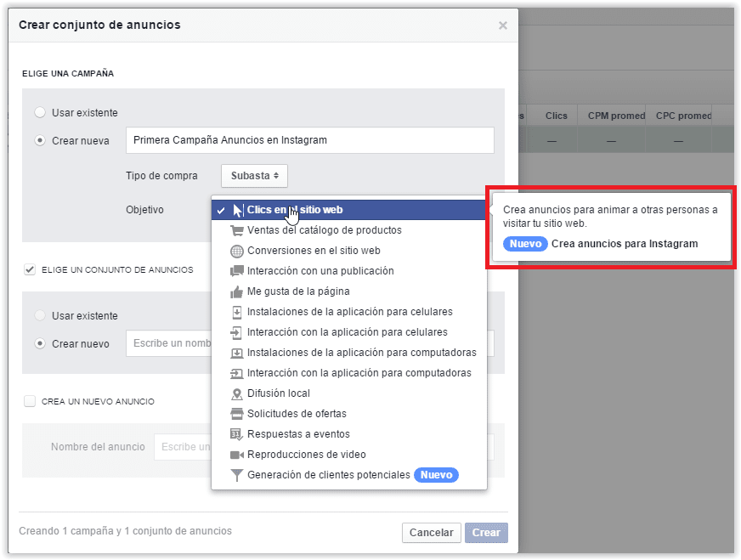Close the Crear conjunto de anuncios dialog
Screen dimensions: 741x560
coord(502,25)
